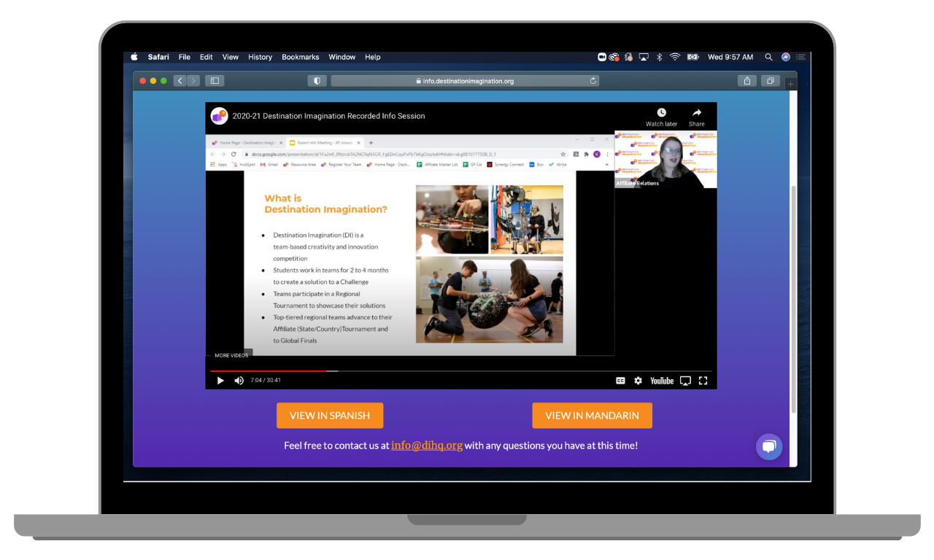This screenshot has height=560, width=934.
Task: Open the video settings gear
Action: [638, 381]
